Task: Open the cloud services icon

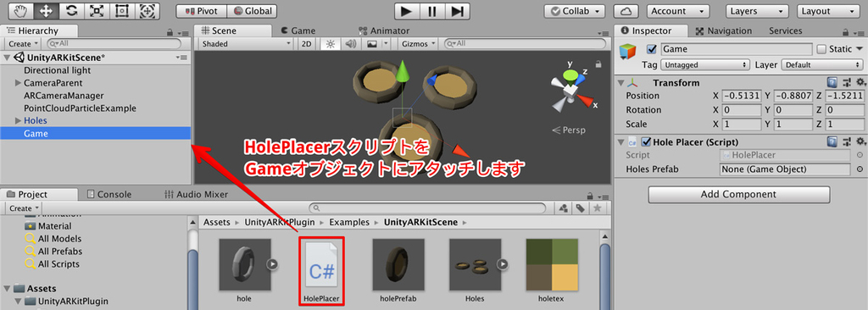Action: tap(626, 11)
